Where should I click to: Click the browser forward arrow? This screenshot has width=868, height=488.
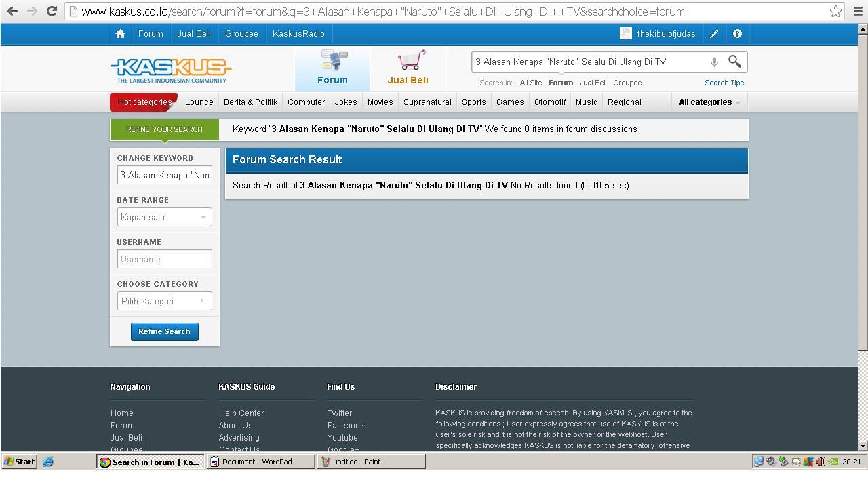32,11
